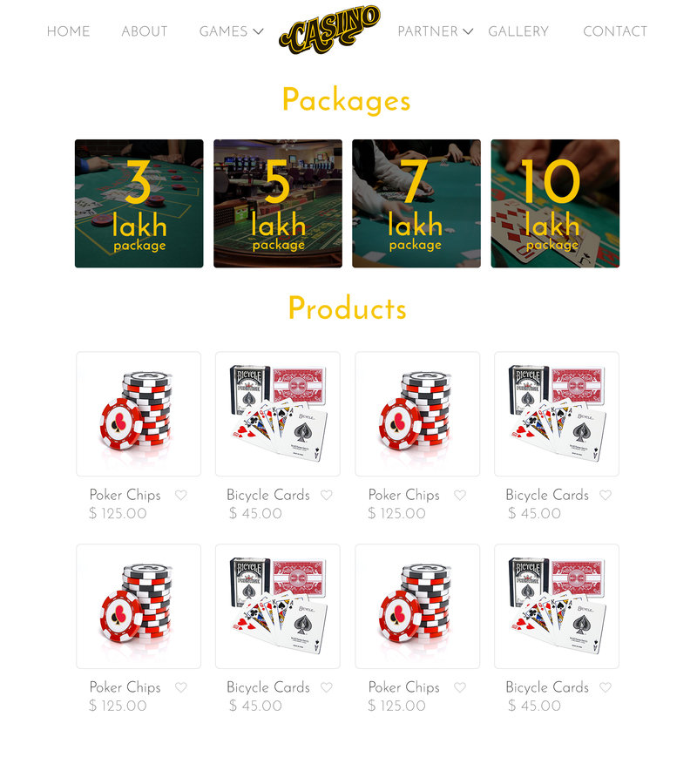Favorite the first-row first Bicycle Cards heart
The width and height of the screenshot is (697, 784).
[x=327, y=495]
